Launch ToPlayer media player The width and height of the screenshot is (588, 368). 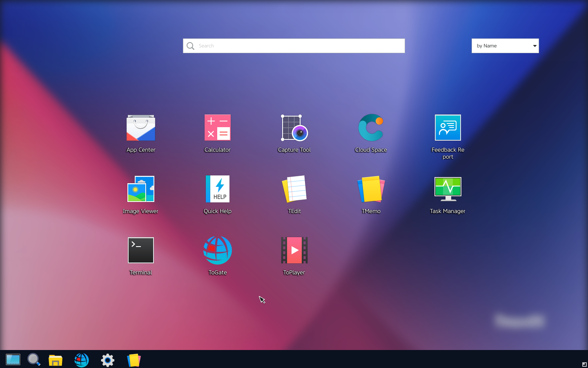coord(294,250)
